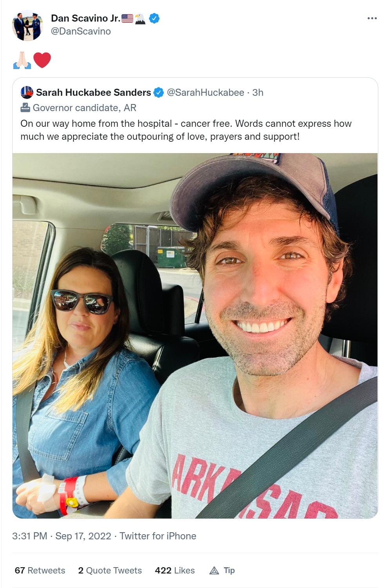
Task: Click the red heart emoji
Action: pos(42,60)
